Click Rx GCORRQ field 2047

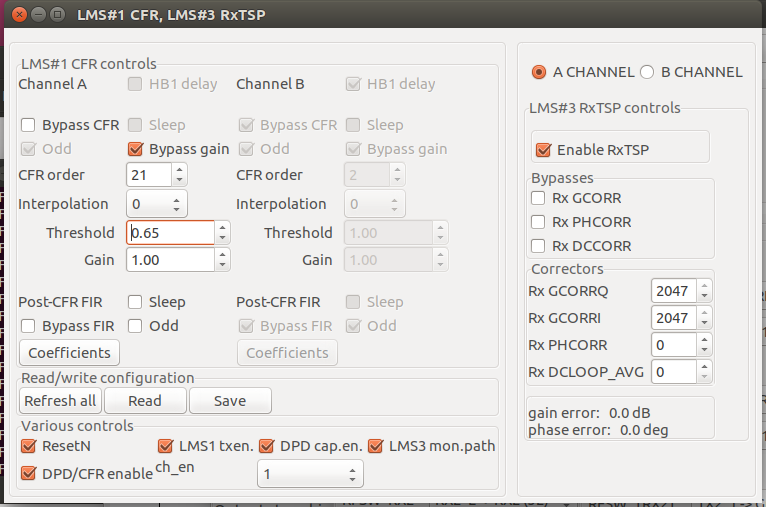[674, 291]
